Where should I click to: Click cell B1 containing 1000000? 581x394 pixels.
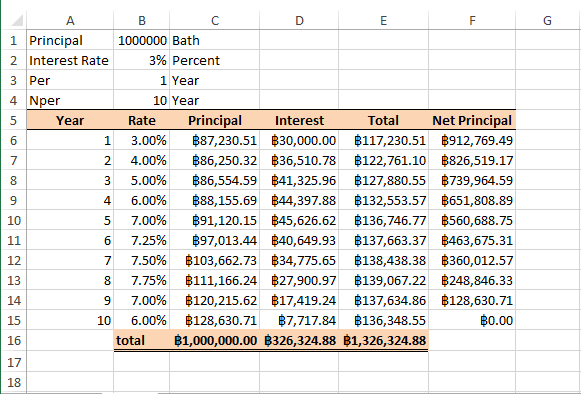[x=142, y=40]
